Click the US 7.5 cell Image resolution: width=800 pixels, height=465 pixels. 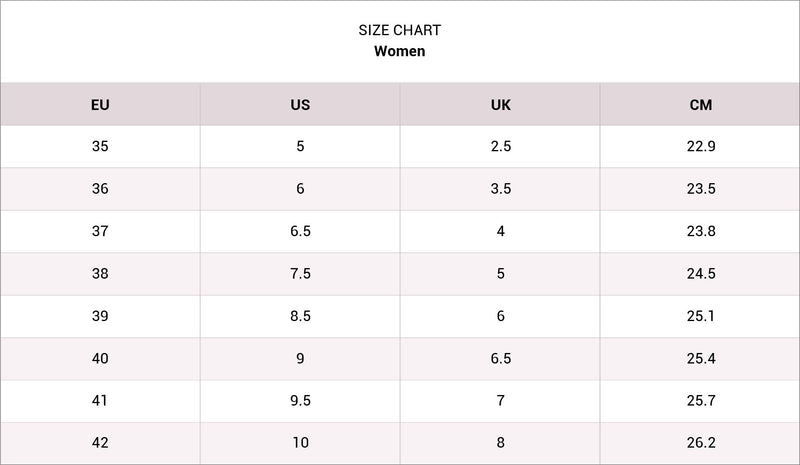tap(300, 274)
